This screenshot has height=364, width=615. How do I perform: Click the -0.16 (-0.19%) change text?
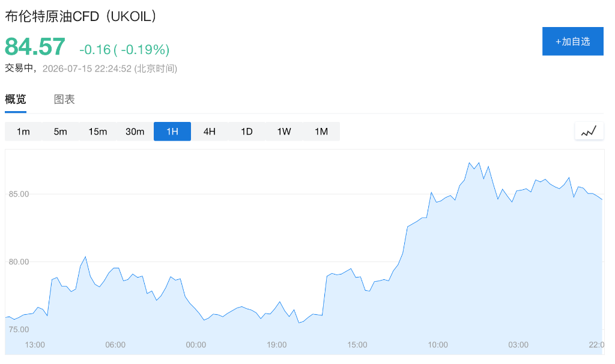click(124, 49)
